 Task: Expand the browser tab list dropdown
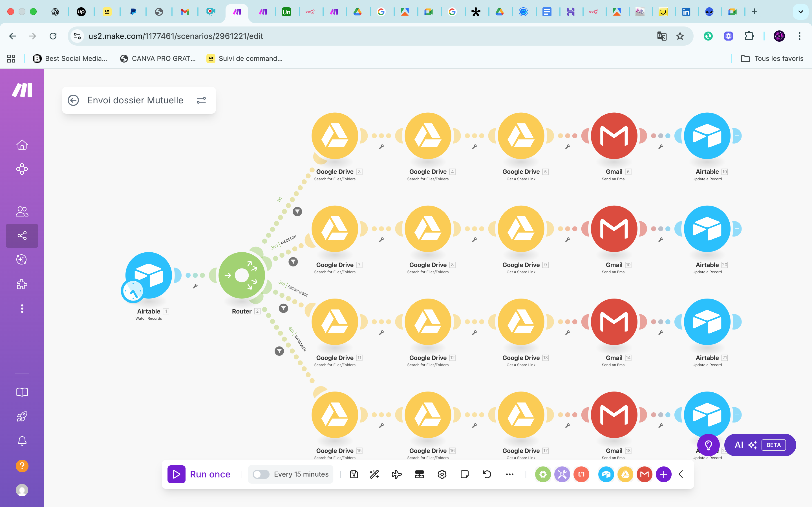(x=801, y=12)
